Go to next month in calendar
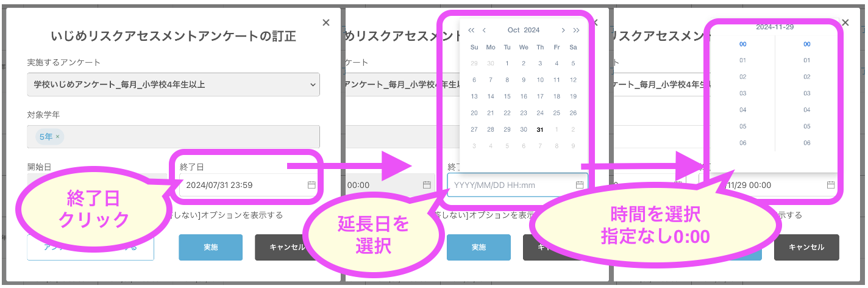 point(563,30)
